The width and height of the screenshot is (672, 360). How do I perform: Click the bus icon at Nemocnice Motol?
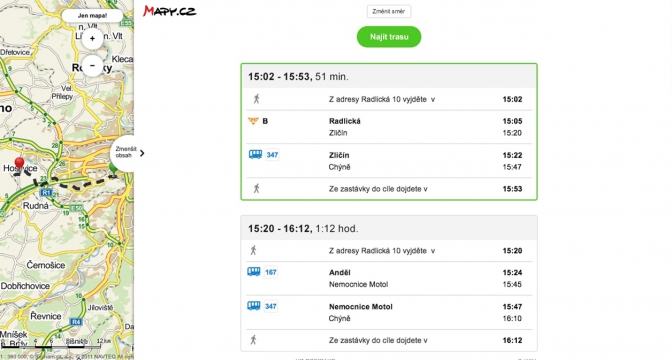(254, 306)
